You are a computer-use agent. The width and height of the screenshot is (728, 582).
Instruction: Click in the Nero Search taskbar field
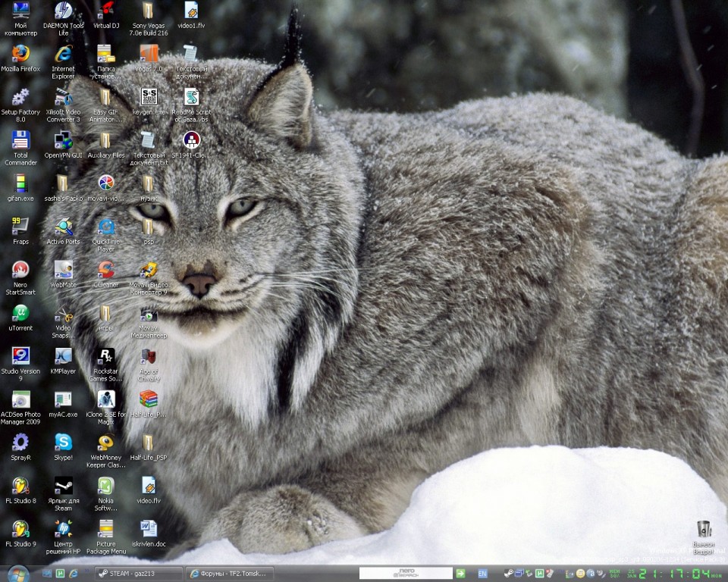[405, 574]
